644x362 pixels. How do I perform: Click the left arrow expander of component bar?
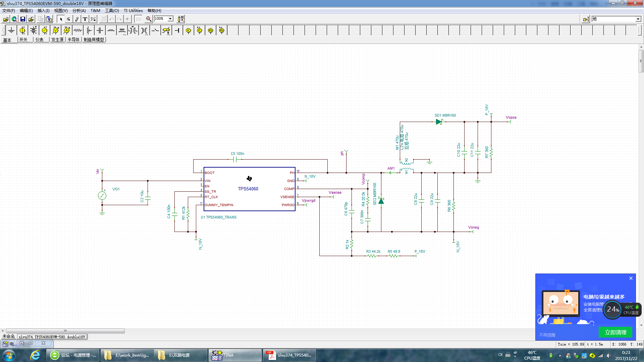coord(3,31)
